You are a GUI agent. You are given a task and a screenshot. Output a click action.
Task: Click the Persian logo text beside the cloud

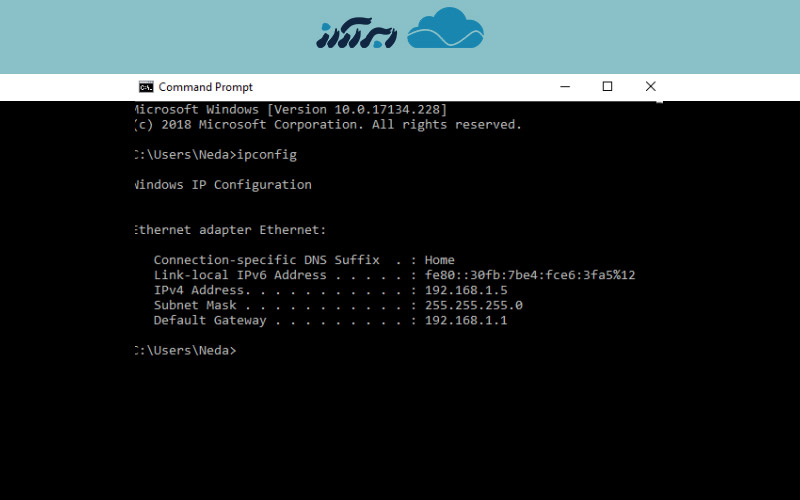(356, 32)
